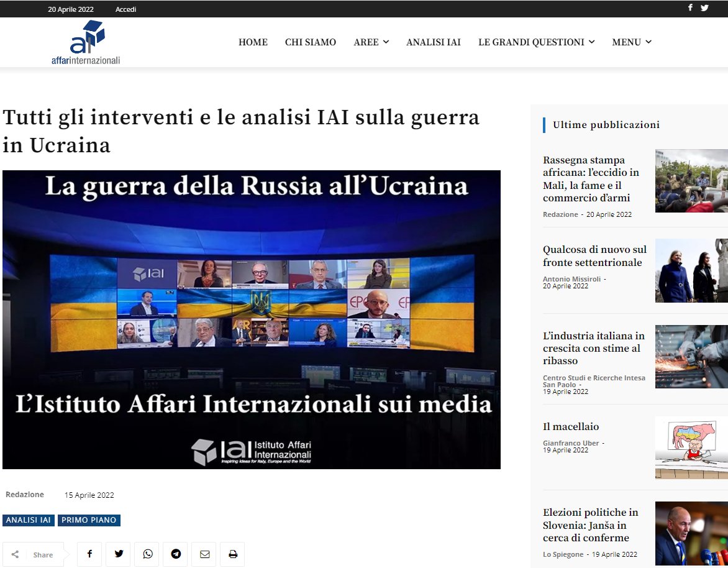Click the Mali article thumbnail
Image resolution: width=728 pixels, height=568 pixels.
(691, 181)
